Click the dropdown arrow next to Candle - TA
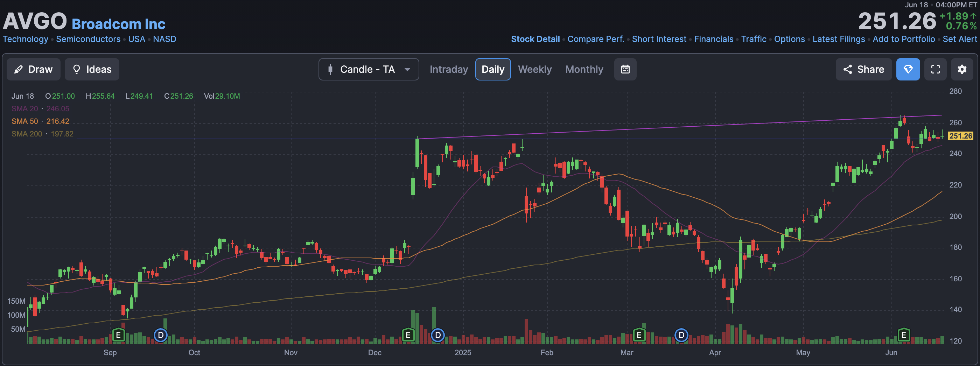 [407, 70]
